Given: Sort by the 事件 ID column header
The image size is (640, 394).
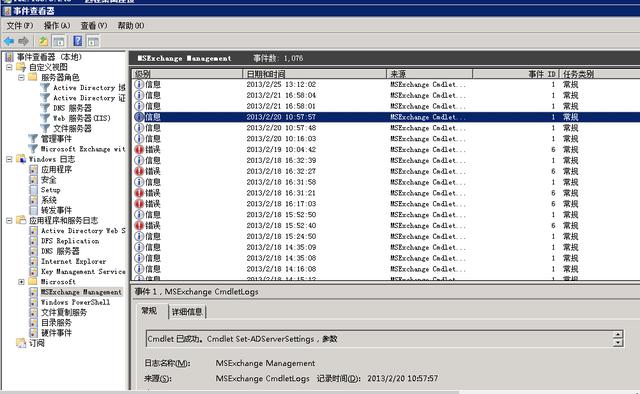Looking at the screenshot, I should [516, 74].
